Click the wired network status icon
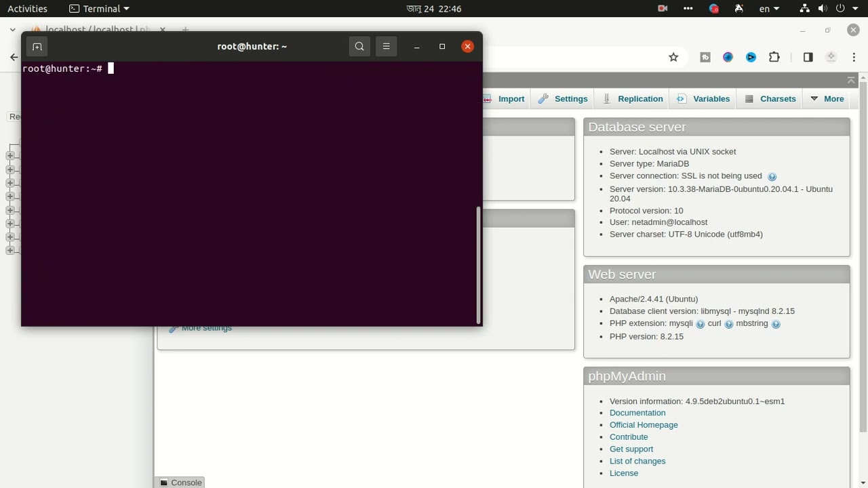 (x=804, y=9)
